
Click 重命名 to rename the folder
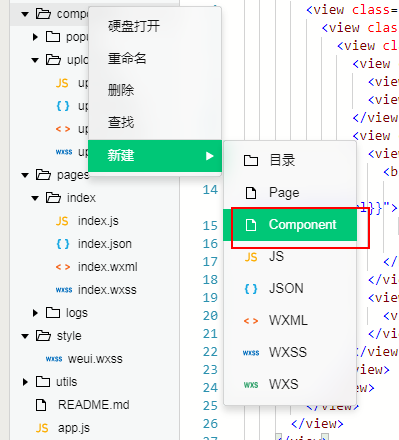(155, 58)
